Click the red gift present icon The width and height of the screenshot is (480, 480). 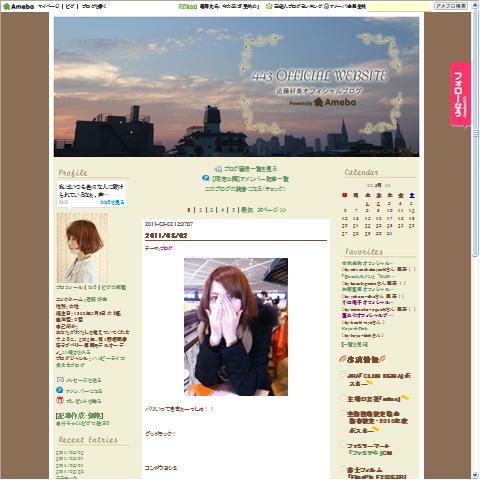click(60, 400)
